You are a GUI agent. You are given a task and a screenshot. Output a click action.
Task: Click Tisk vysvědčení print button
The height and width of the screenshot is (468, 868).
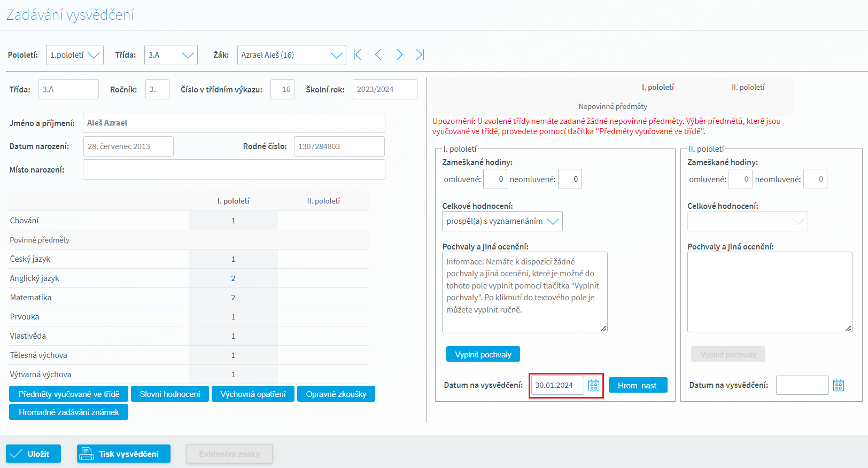coord(123,454)
